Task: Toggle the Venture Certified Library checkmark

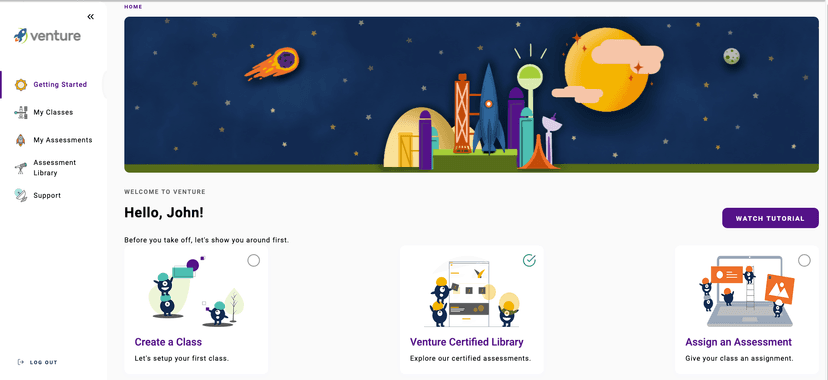Action: (529, 260)
